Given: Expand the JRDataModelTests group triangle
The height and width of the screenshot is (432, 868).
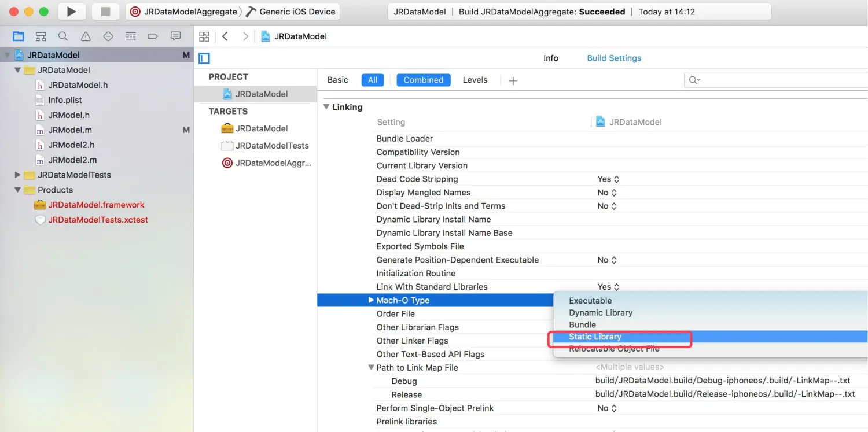Looking at the screenshot, I should [17, 175].
